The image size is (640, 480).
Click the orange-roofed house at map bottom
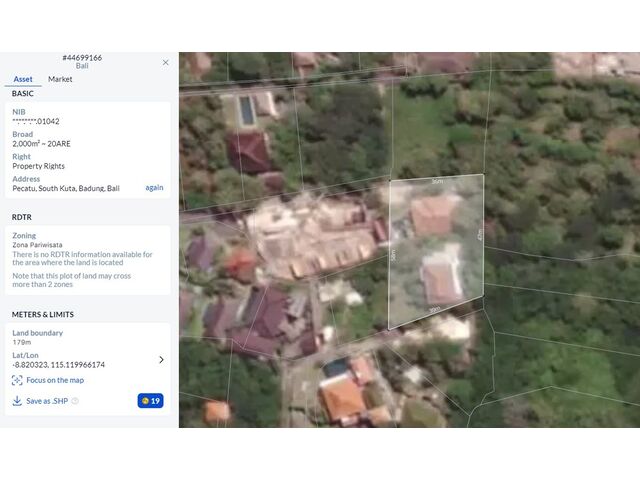coord(342,399)
